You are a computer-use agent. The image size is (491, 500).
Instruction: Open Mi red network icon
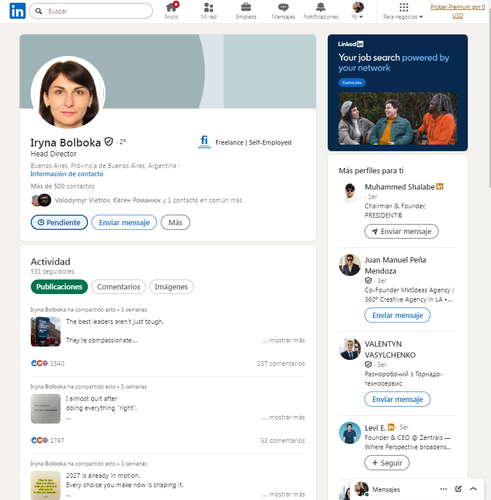209,7
